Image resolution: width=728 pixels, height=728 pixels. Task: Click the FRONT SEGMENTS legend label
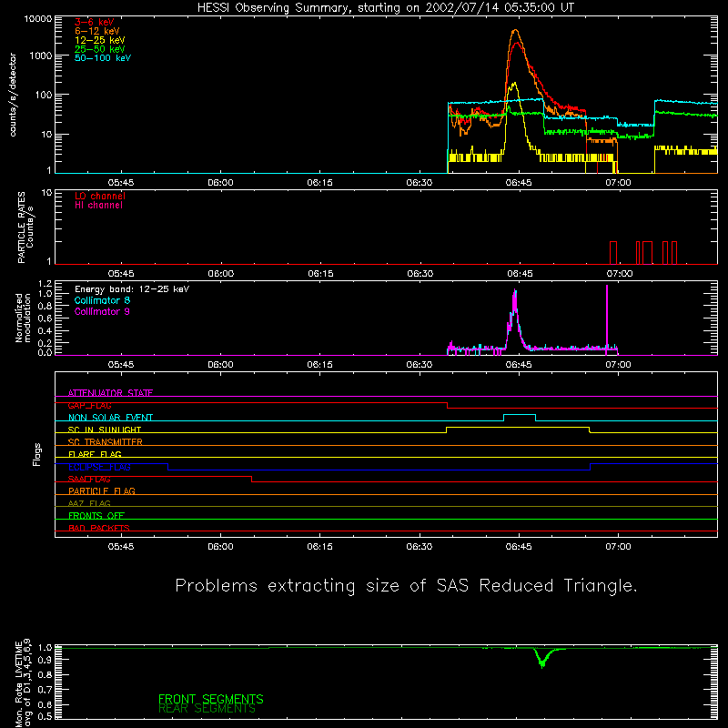coord(211,699)
